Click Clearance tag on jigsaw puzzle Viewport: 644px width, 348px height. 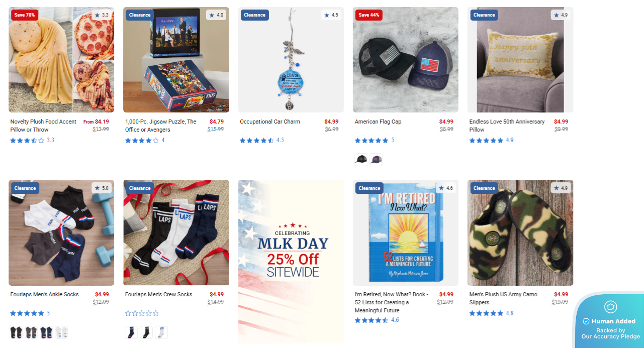(x=140, y=15)
